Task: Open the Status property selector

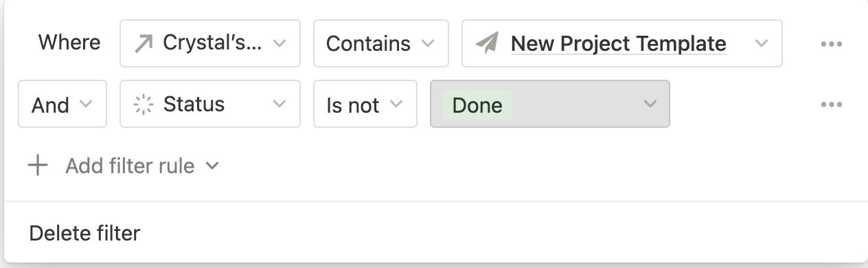Action: pyautogui.click(x=210, y=104)
